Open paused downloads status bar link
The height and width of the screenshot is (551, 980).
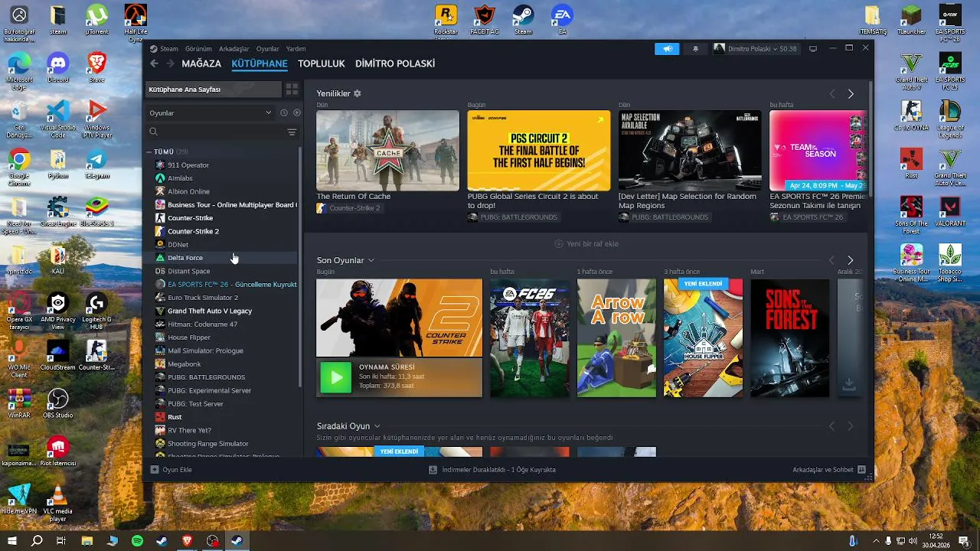click(x=492, y=469)
